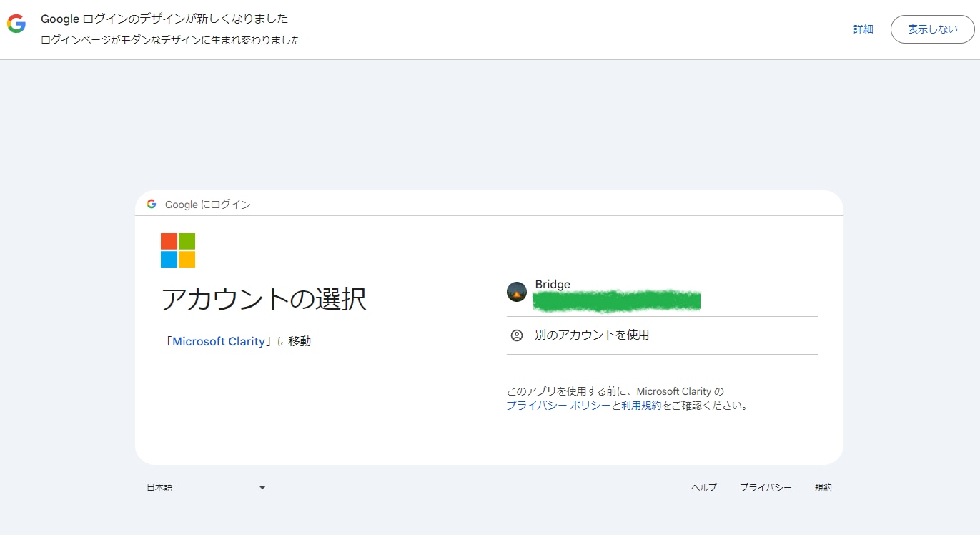Select 別のアカウントを使用
The image size is (980, 535).
pyautogui.click(x=662, y=335)
